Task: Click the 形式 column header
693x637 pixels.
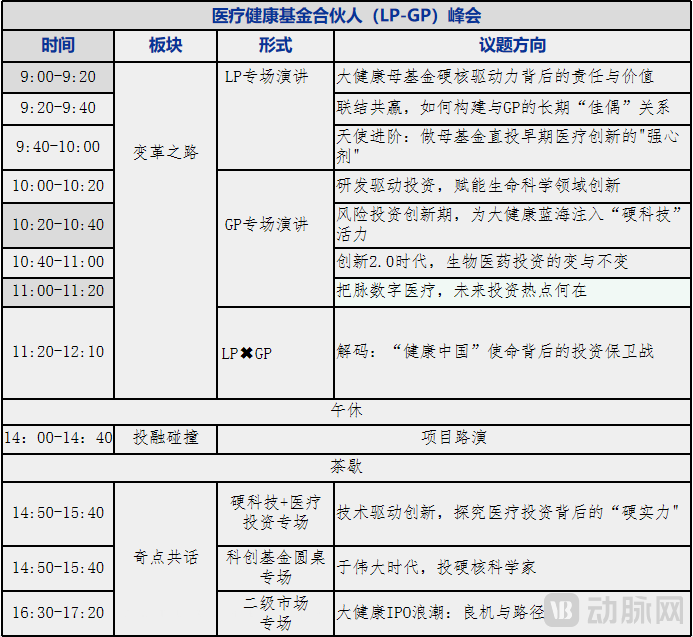Action: click(x=275, y=46)
